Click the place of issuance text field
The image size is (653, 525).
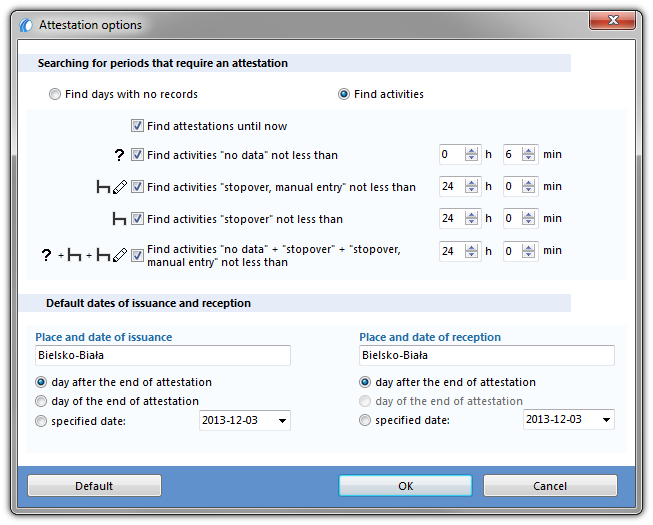(x=163, y=356)
